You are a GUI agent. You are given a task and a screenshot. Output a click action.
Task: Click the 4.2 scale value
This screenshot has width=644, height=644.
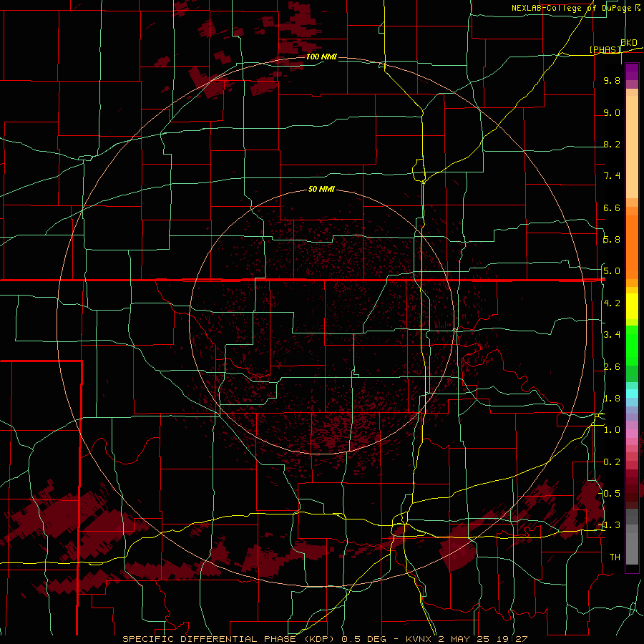click(612, 303)
